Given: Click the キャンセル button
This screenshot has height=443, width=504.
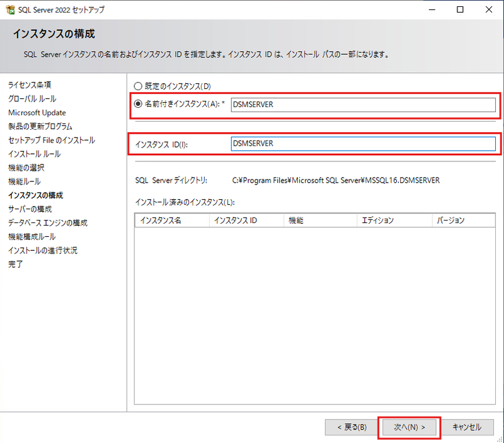Looking at the screenshot, I should (x=467, y=427).
